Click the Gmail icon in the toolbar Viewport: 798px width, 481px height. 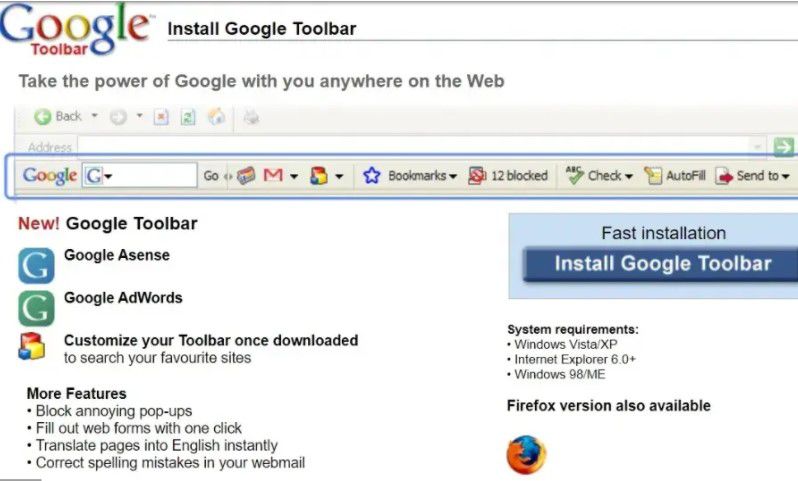coord(273,176)
